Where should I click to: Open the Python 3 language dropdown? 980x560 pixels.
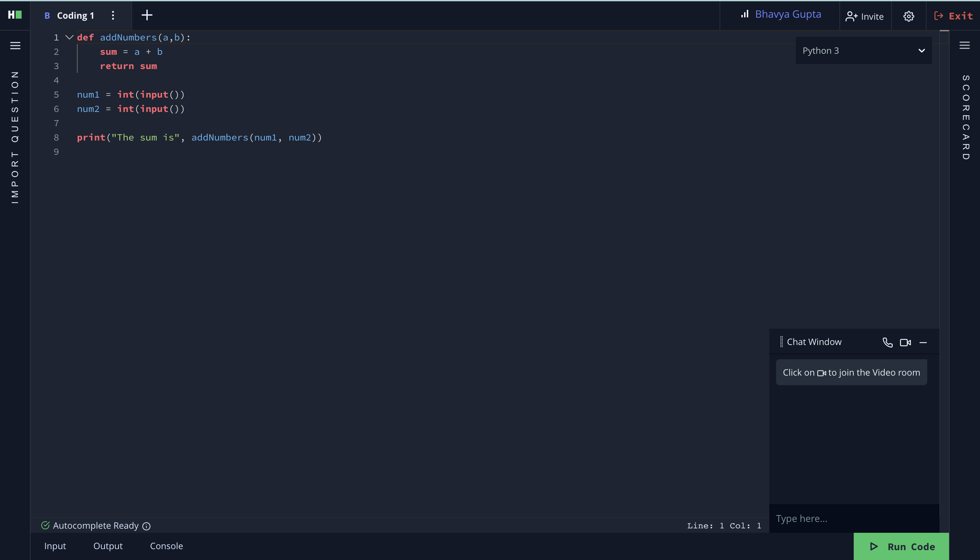pyautogui.click(x=864, y=51)
